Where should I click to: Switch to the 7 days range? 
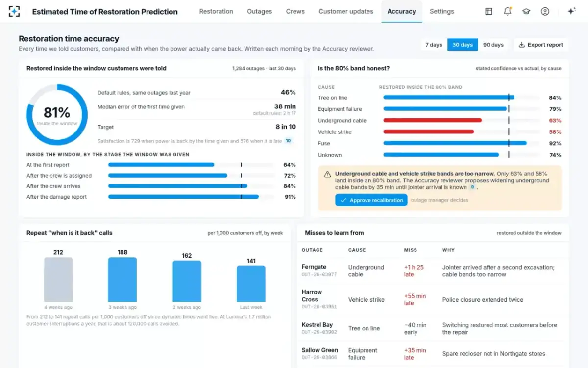pyautogui.click(x=434, y=45)
